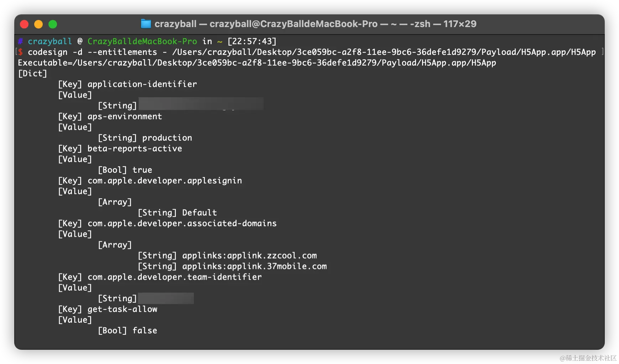
Task: Click applinks:applink.37mobile.com string
Action: [x=254, y=266]
